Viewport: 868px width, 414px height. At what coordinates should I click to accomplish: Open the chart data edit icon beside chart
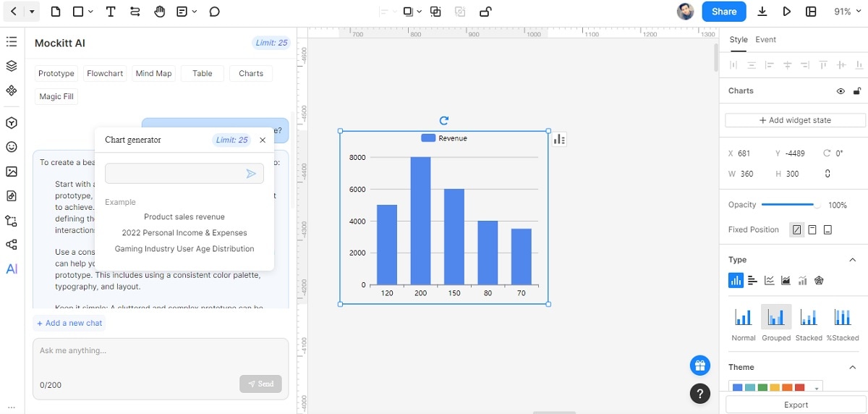pyautogui.click(x=559, y=140)
